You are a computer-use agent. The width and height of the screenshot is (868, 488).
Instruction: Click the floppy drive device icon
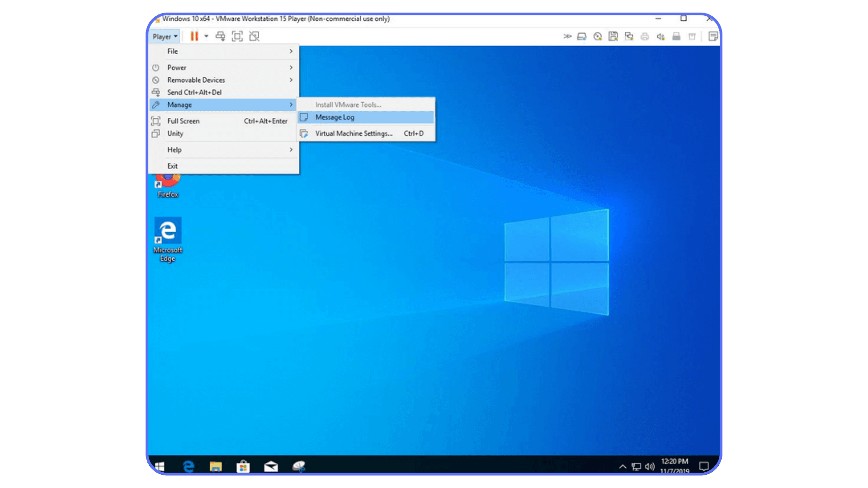613,37
